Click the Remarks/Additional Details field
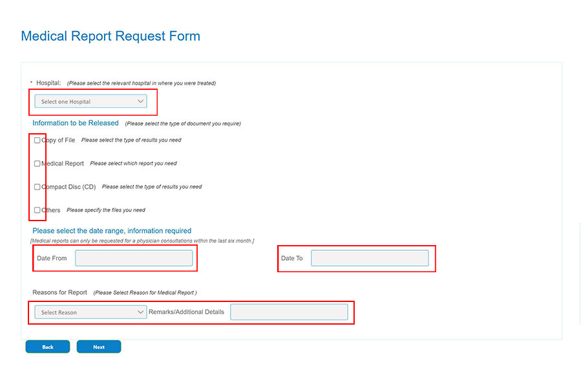This screenshot has width=588, height=388. [x=289, y=311]
